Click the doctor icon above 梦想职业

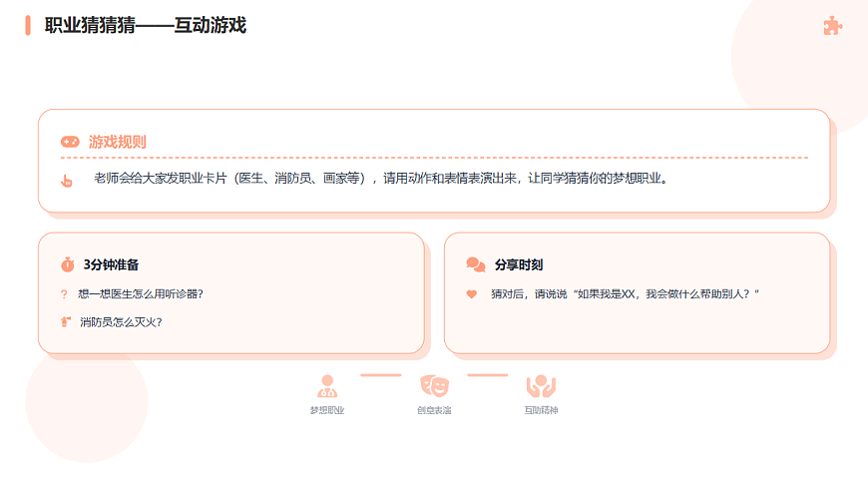[327, 386]
